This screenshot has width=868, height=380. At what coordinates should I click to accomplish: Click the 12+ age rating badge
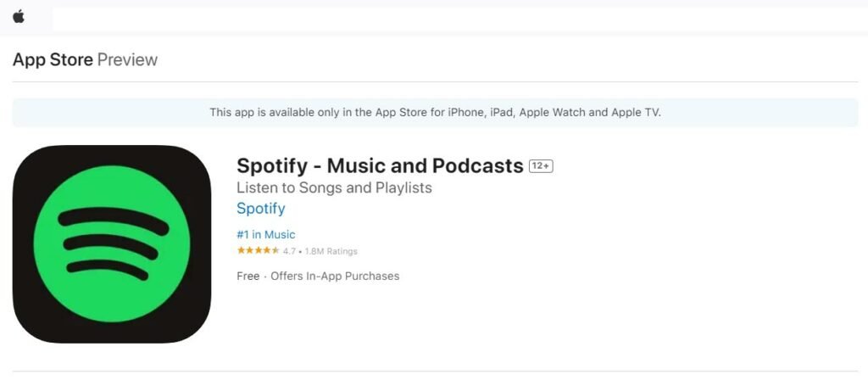(541, 166)
